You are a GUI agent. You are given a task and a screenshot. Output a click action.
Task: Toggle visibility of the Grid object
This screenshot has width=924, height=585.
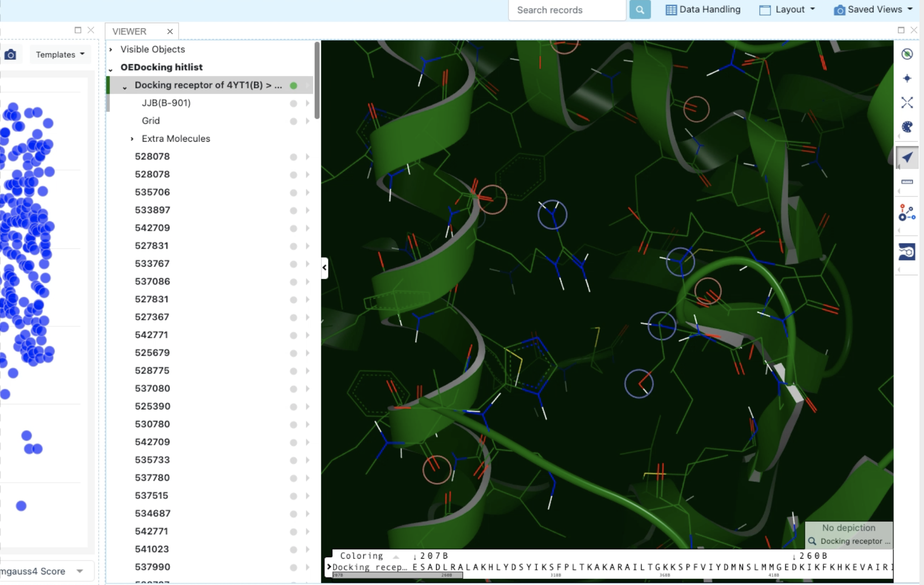pos(293,120)
